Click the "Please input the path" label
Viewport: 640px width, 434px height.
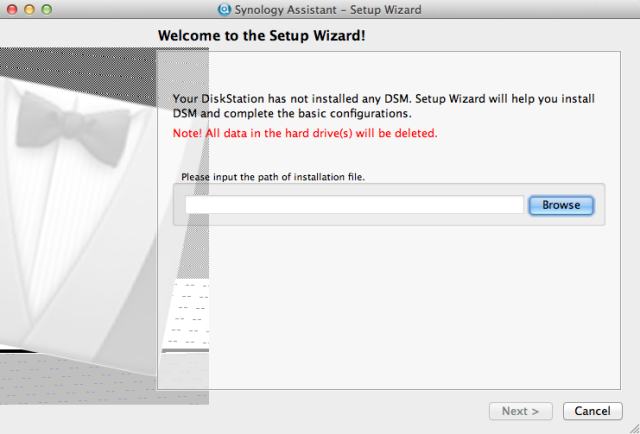pyautogui.click(x=273, y=177)
